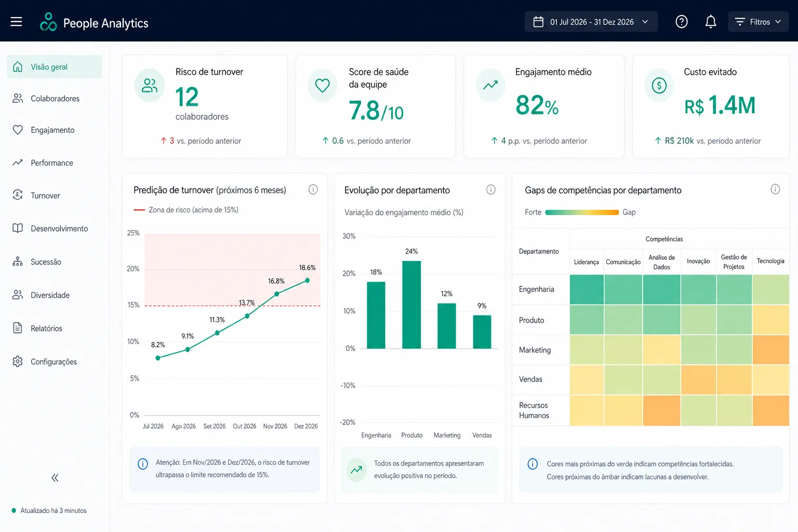Open the Filtros dropdown
Screen dimensions: 798x532
coord(758,22)
